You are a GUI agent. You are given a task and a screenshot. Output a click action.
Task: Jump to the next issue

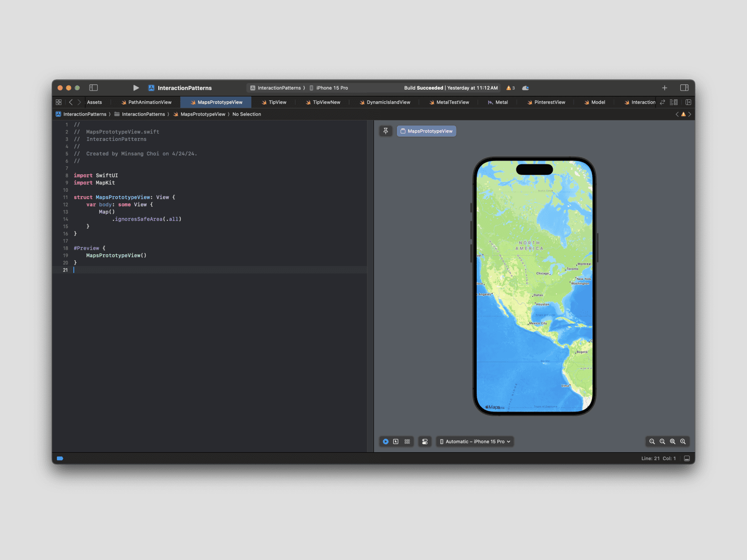tap(690, 114)
